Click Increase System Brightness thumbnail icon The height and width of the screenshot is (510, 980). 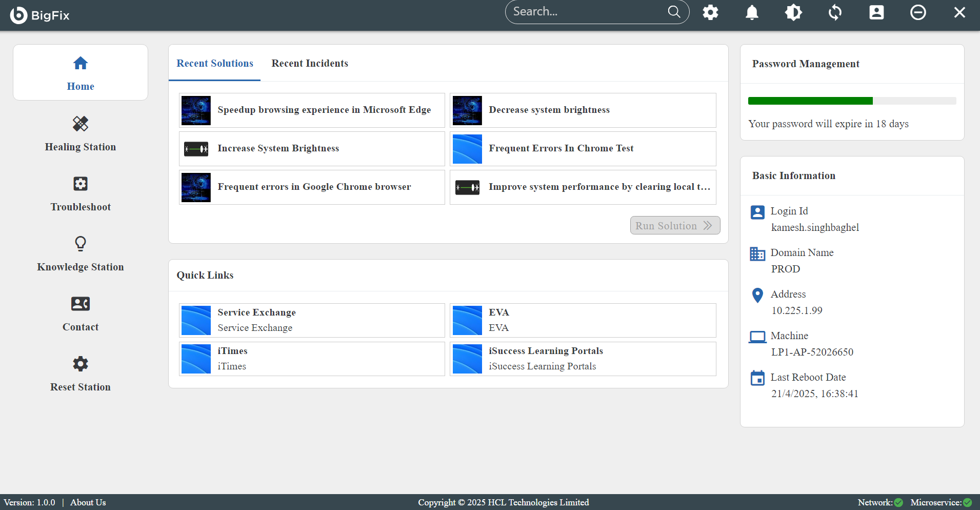[x=196, y=149]
